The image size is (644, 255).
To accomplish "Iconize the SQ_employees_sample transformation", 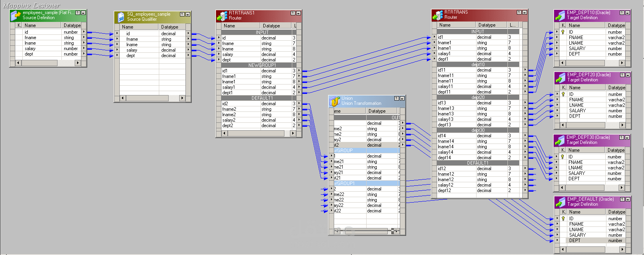I will pos(188,14).
